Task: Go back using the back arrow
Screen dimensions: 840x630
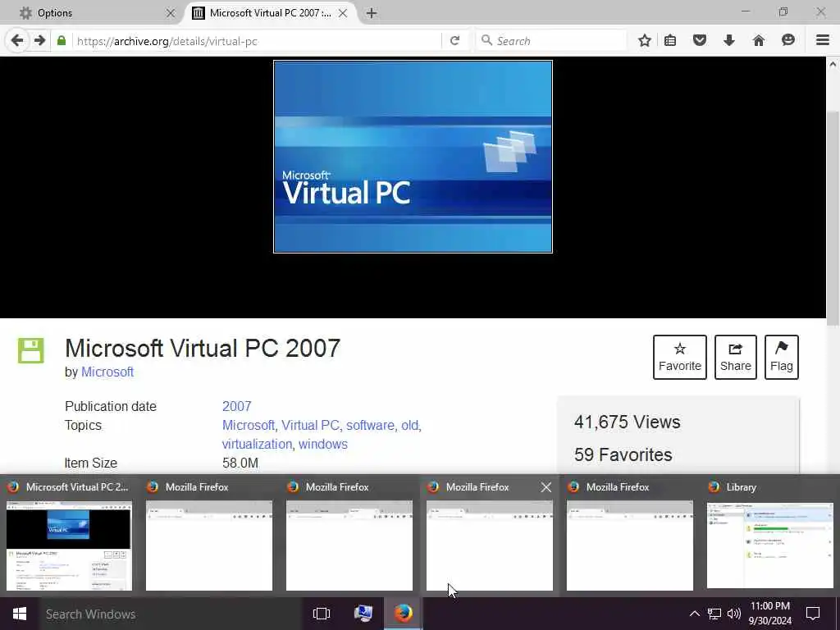Action: pyautogui.click(x=17, y=41)
